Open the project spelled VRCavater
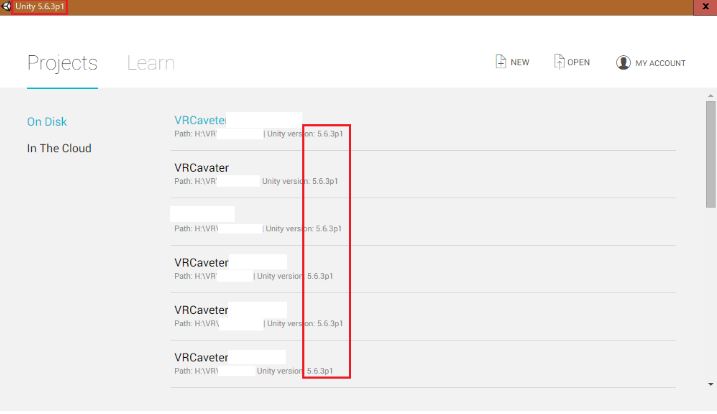The width and height of the screenshot is (717, 414). tap(202, 168)
